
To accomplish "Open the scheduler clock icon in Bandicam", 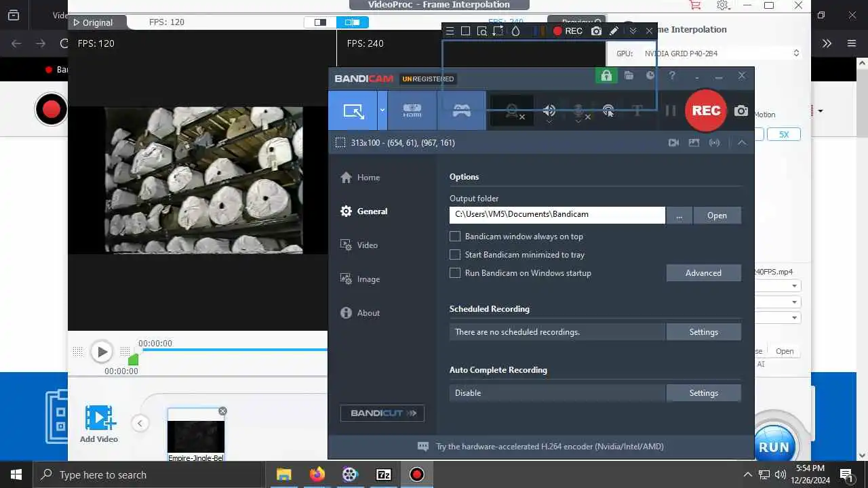I will [x=651, y=76].
